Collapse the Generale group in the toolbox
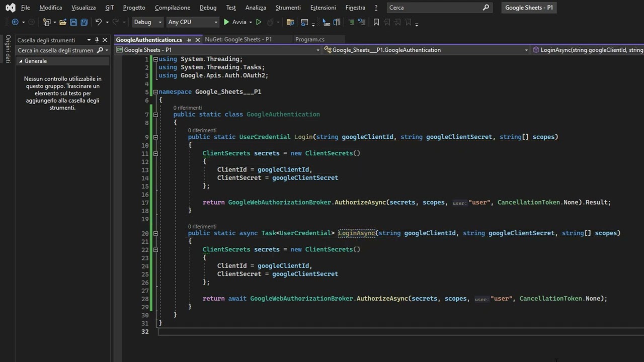 [x=21, y=61]
